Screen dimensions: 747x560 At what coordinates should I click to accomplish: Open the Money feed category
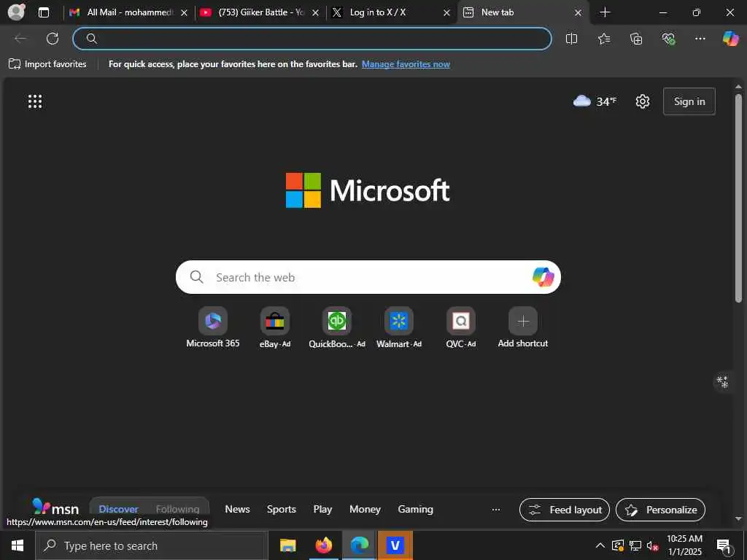pyautogui.click(x=365, y=509)
